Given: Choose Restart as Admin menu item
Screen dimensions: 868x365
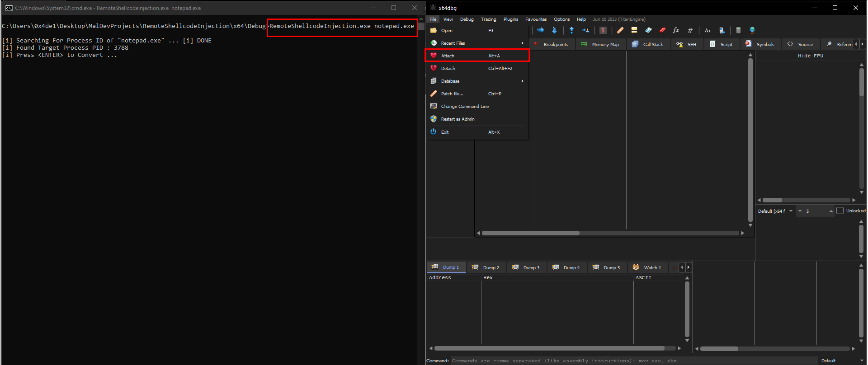Looking at the screenshot, I should click(x=477, y=119).
